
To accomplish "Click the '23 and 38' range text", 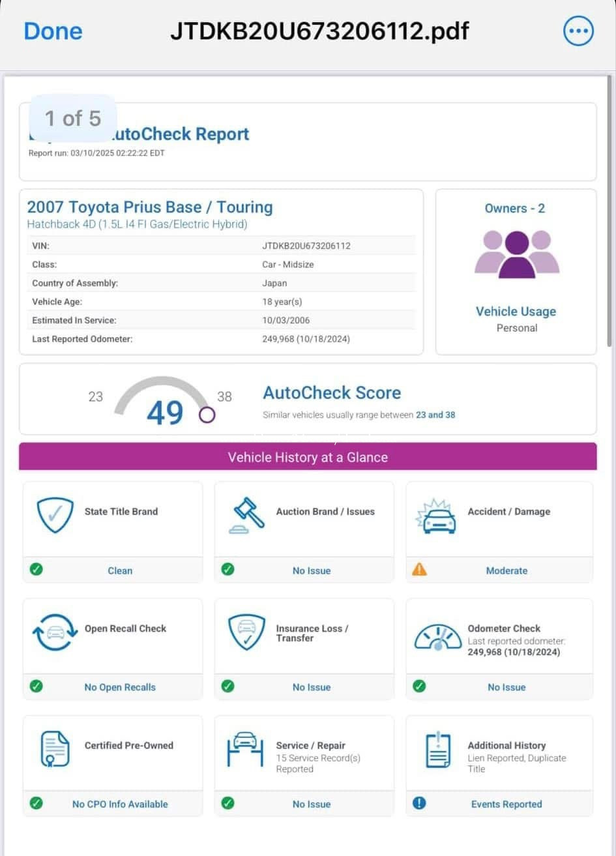I will tap(435, 415).
